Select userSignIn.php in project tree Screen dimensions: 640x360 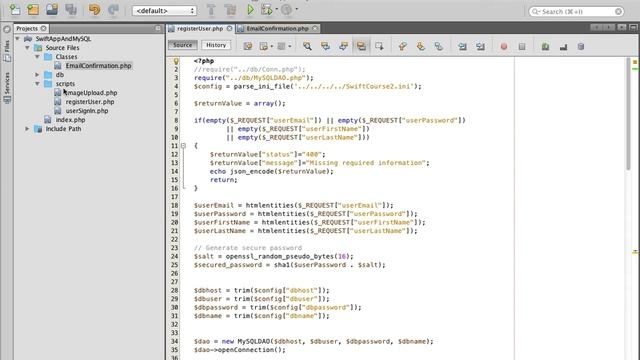pos(87,111)
